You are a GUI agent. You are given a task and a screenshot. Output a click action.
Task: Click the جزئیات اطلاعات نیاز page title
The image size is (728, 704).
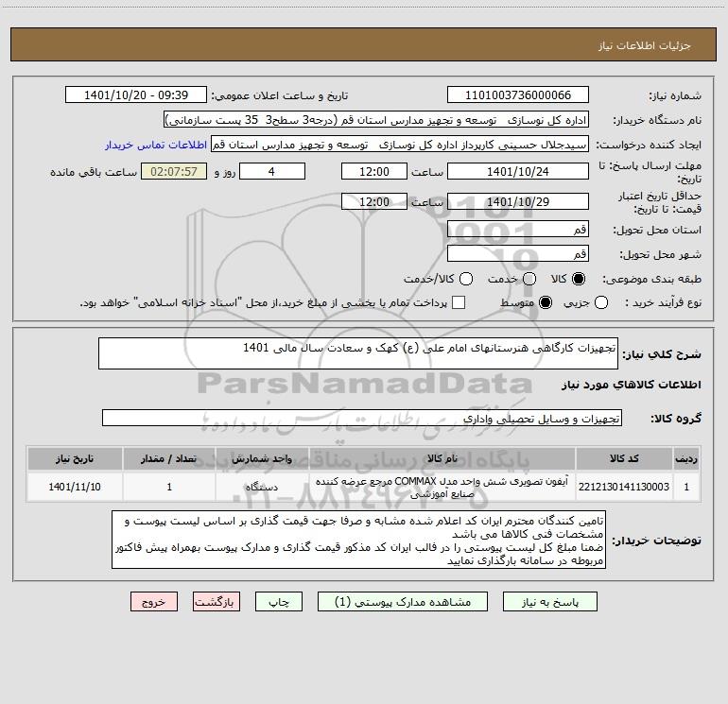[645, 45]
